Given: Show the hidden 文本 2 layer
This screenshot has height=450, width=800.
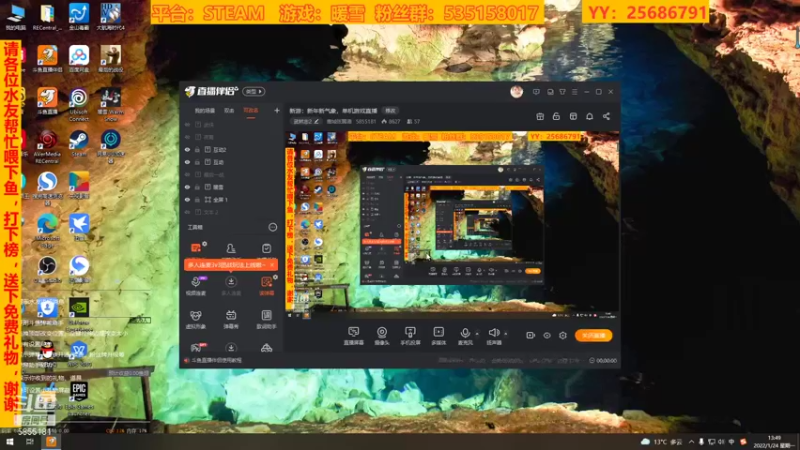Looking at the screenshot, I should pyautogui.click(x=187, y=212).
